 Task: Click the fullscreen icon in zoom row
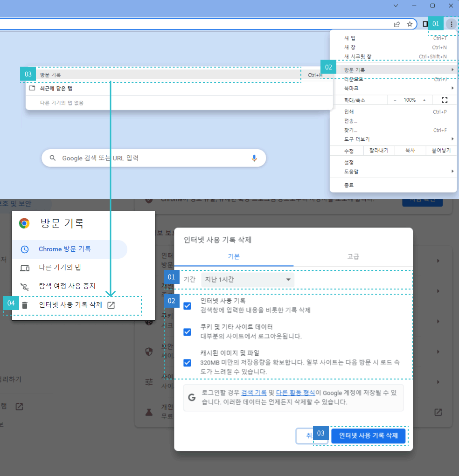click(x=444, y=100)
